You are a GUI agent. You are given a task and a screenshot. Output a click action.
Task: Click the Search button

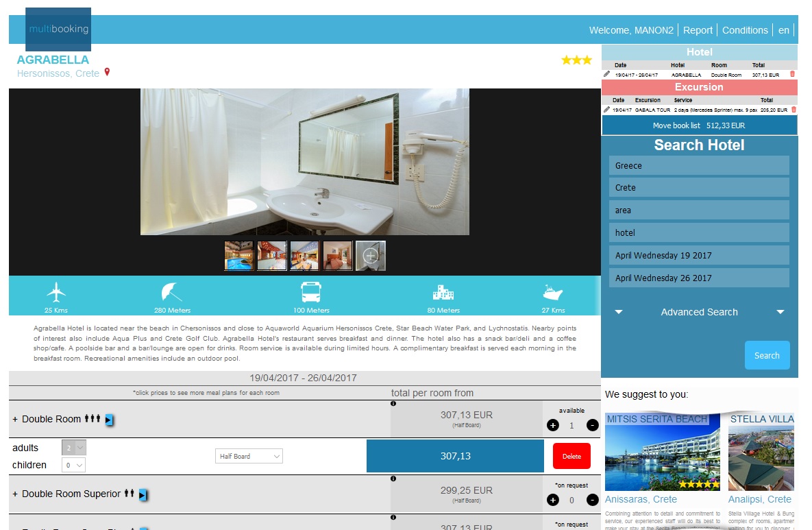click(767, 355)
